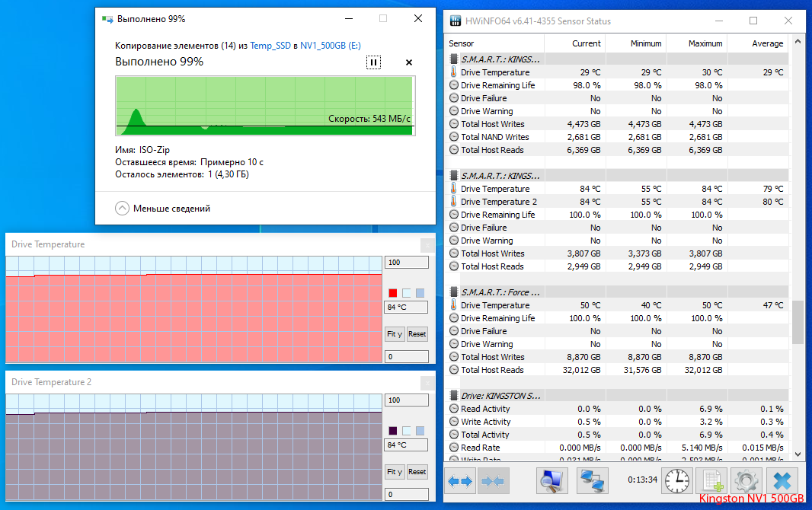Open the Temp_SSD source folder link

point(270,46)
